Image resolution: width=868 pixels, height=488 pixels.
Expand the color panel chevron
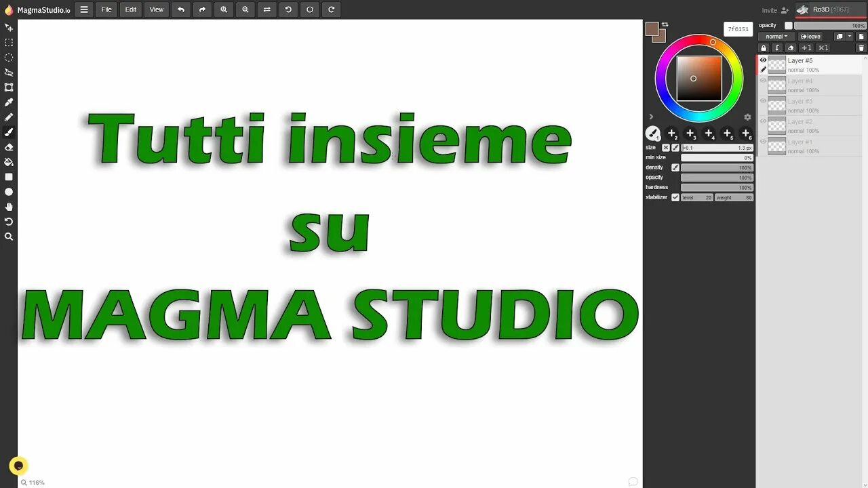pyautogui.click(x=651, y=117)
